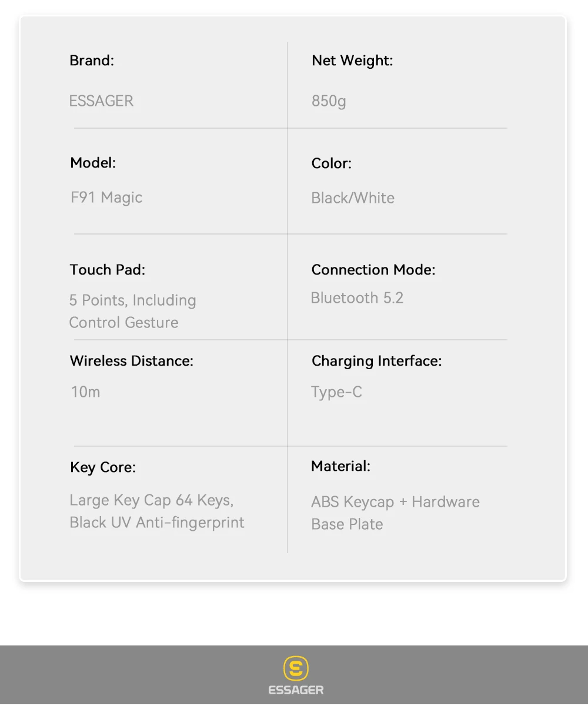Viewport: 588px width, 706px height.
Task: Select the Touch Pad label
Action: pos(107,270)
